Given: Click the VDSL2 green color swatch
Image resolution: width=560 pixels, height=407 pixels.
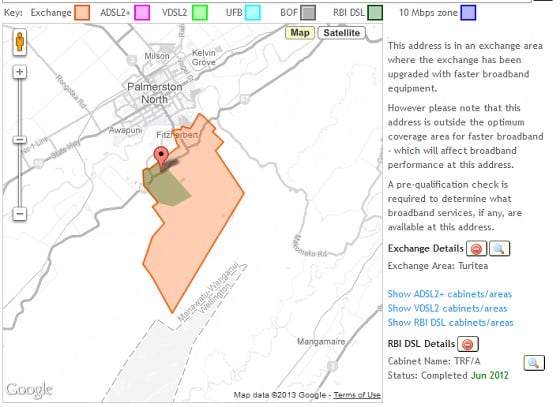Looking at the screenshot, I should [200, 13].
